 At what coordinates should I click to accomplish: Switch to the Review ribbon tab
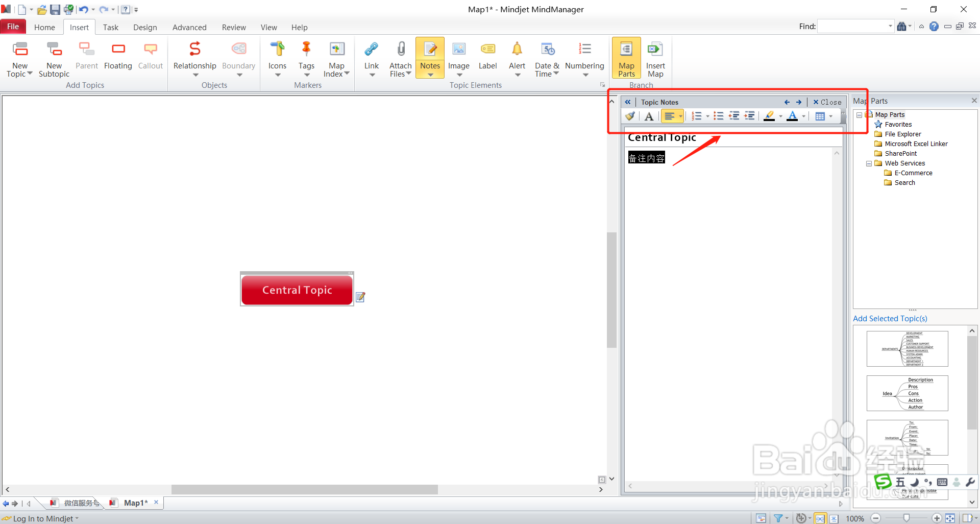pos(234,27)
